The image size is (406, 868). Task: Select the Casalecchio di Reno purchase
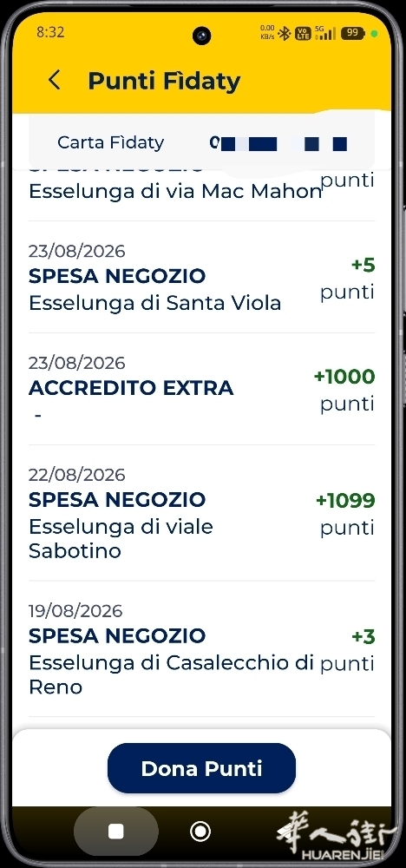click(201, 649)
